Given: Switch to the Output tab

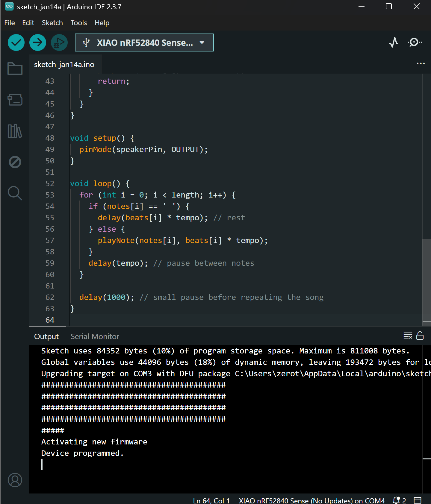Looking at the screenshot, I should click(46, 336).
